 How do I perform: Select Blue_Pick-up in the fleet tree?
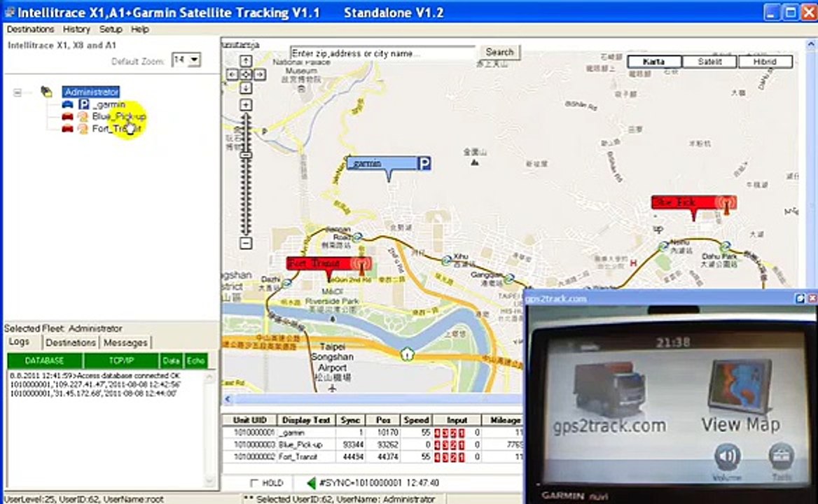coord(119,116)
